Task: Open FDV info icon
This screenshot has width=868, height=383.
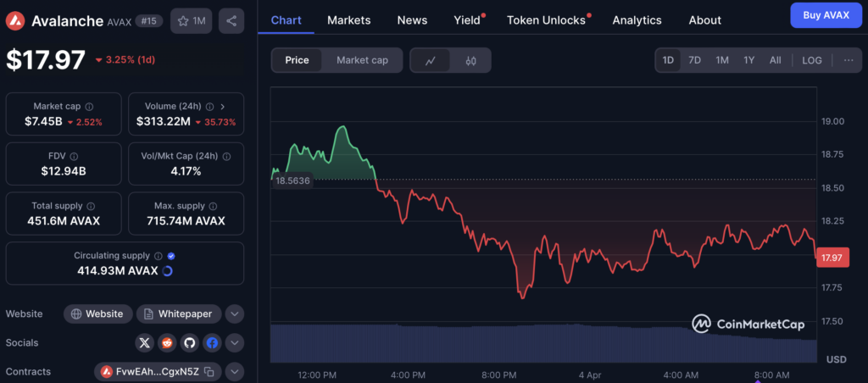Action: click(75, 156)
